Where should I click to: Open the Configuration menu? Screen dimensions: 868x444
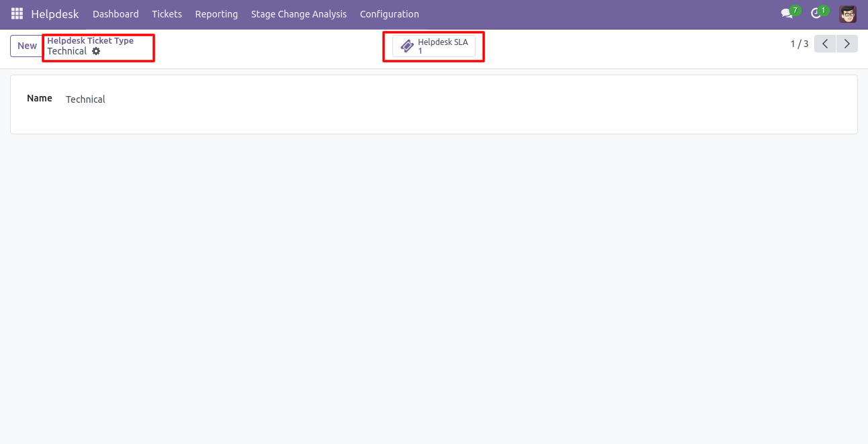pyautogui.click(x=390, y=14)
